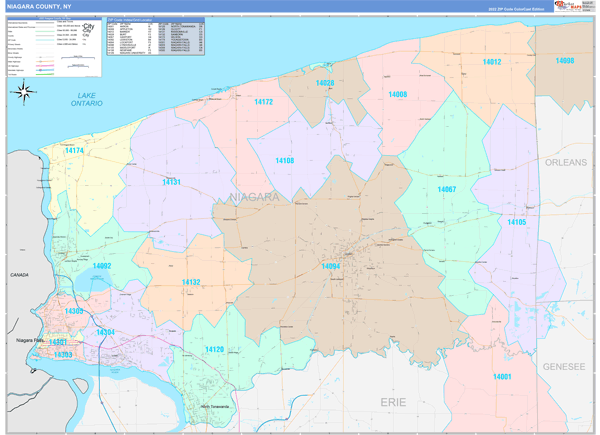The height and width of the screenshot is (435, 600).
Task: Select the 14174 yellow ZIP region
Action: click(74, 151)
